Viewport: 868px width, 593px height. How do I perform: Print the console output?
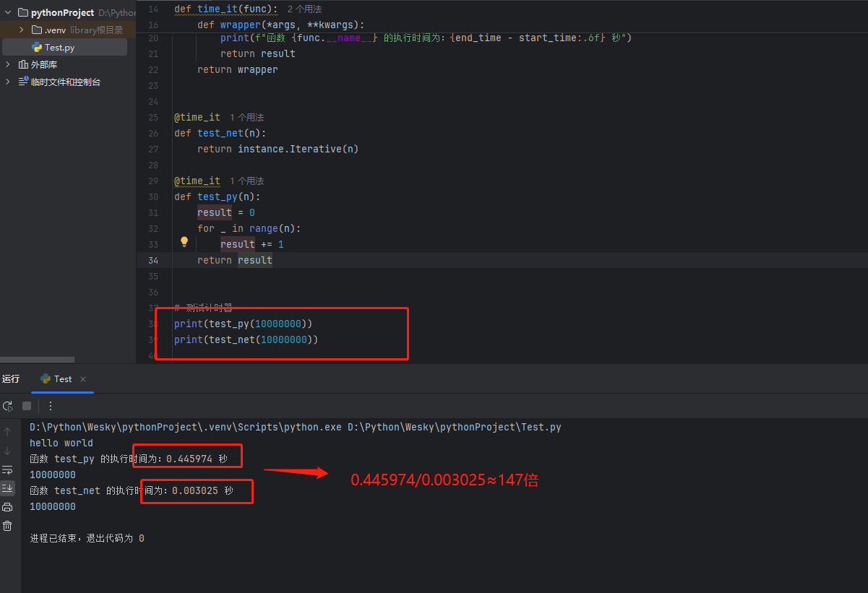coord(8,507)
